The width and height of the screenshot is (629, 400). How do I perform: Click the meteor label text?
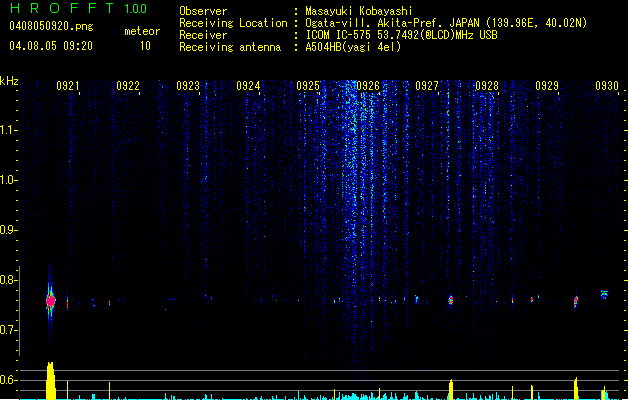142,31
